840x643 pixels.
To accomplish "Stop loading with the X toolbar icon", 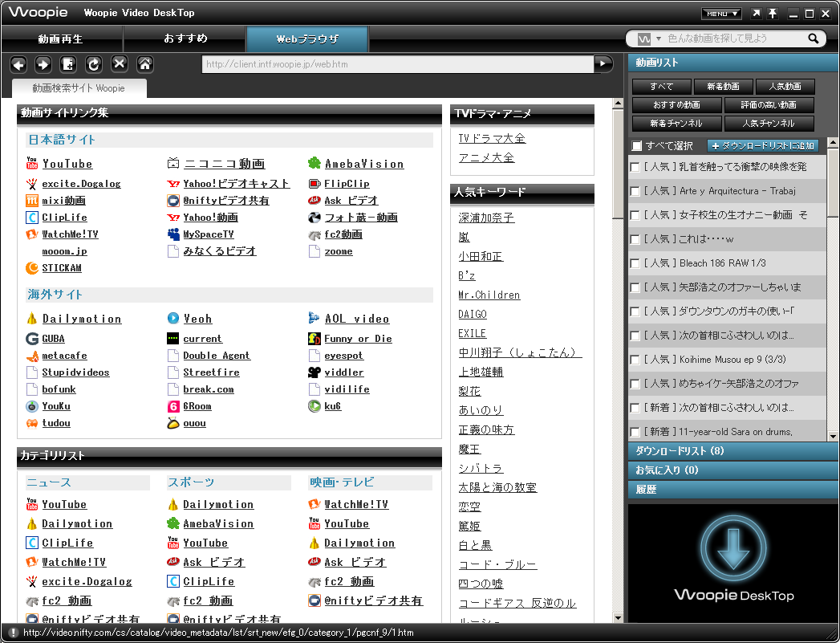I will [x=120, y=64].
